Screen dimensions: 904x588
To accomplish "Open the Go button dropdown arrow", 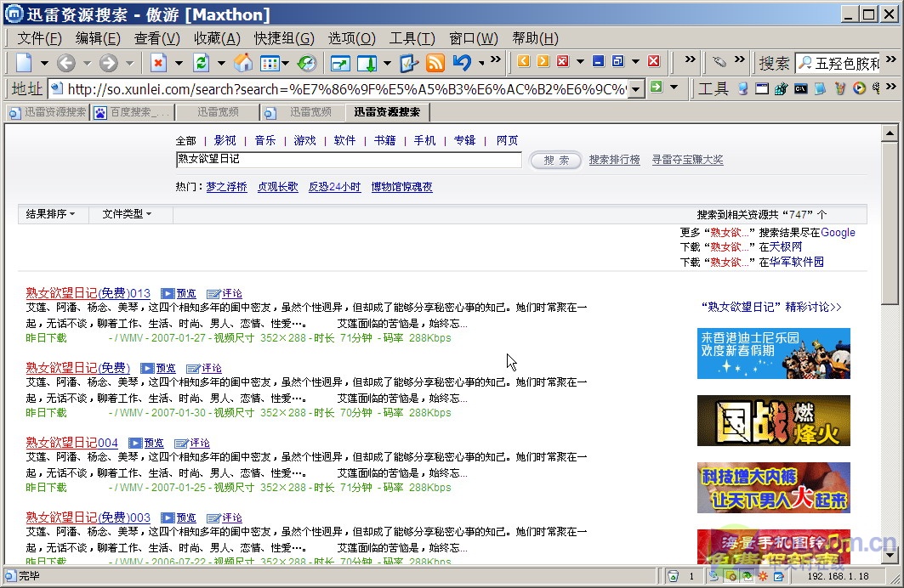I will point(674,88).
